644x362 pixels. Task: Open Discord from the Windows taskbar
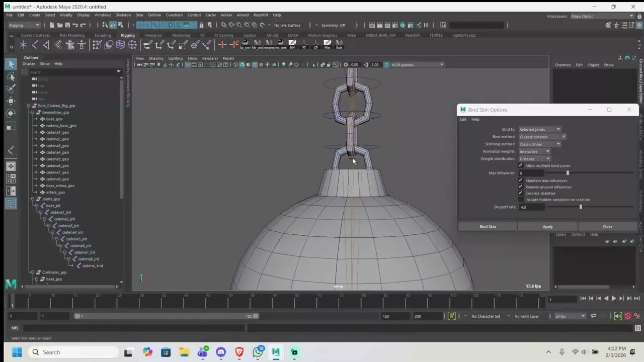click(x=221, y=352)
